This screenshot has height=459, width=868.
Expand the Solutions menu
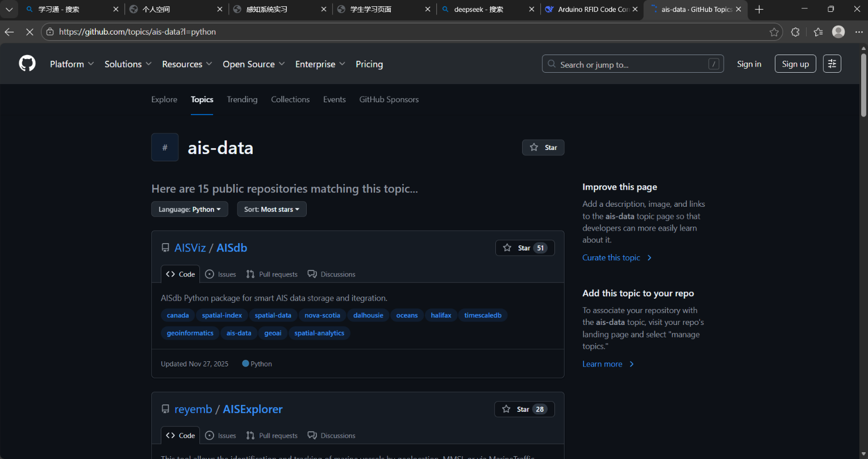click(x=128, y=64)
